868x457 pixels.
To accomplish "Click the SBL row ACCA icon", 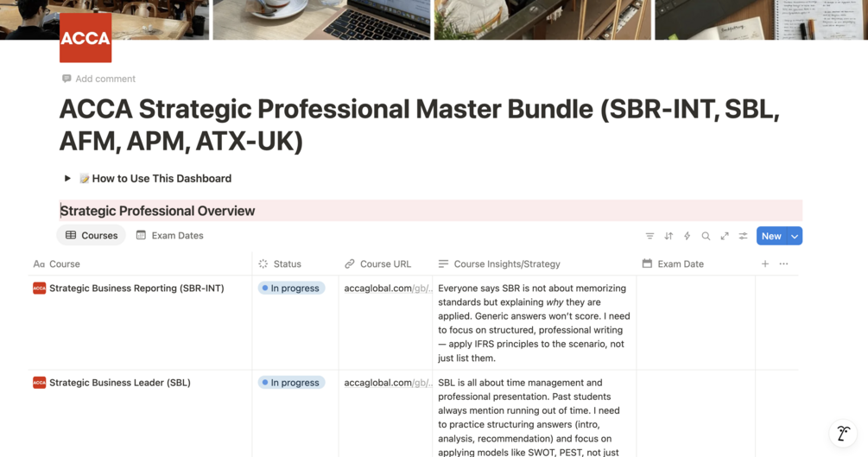I will (x=40, y=383).
